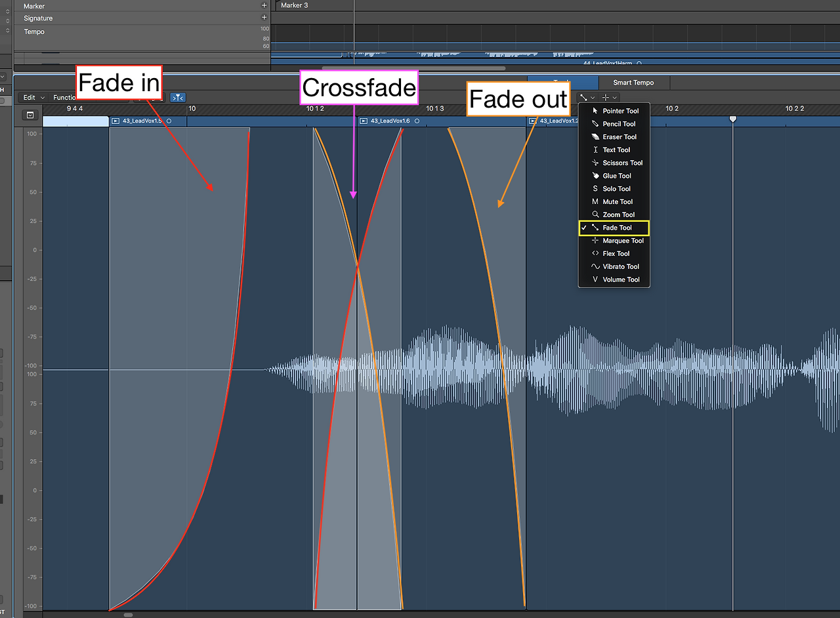Choose the Pencil Tool menu entry
Screen dimensions: 840x618
click(614, 124)
